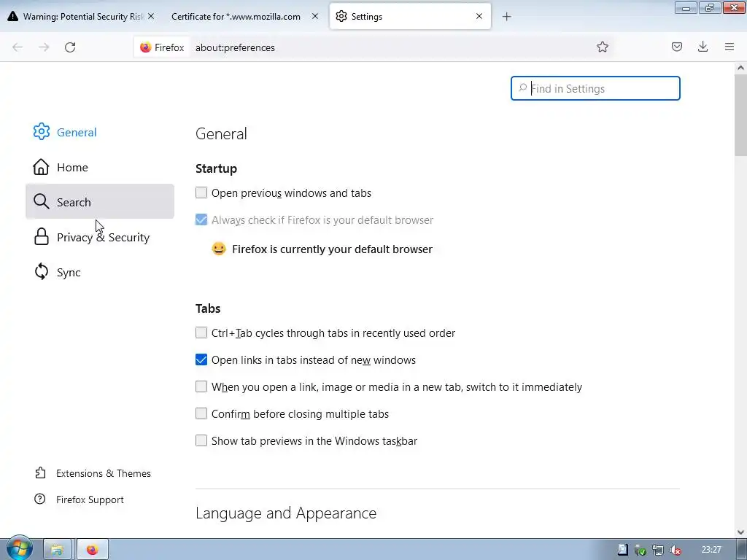The image size is (747, 560).
Task: Enable Confirm before closing multiple tabs
Action: [x=201, y=413]
